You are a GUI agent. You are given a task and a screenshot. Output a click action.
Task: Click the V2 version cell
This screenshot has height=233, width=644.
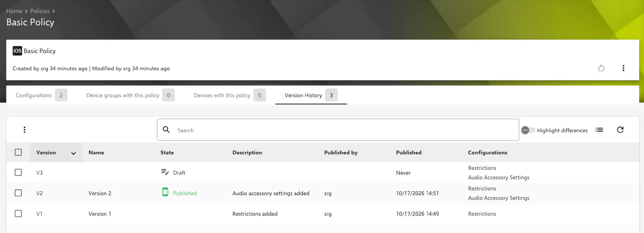click(39, 193)
